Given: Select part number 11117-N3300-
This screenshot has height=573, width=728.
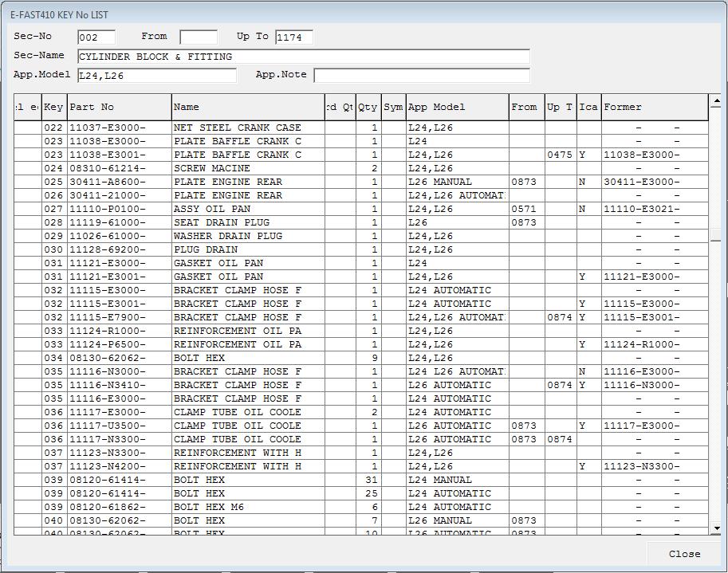Looking at the screenshot, I should coord(120,439).
